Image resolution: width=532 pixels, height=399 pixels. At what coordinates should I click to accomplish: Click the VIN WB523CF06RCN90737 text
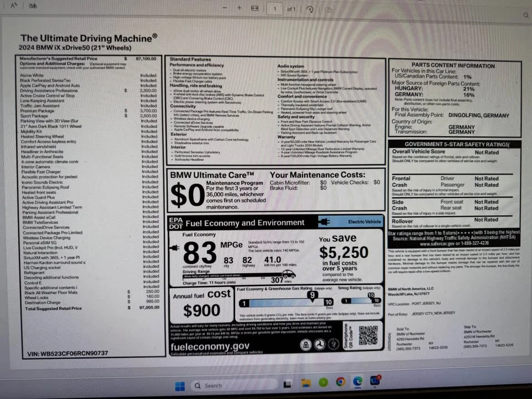[x=68, y=354]
